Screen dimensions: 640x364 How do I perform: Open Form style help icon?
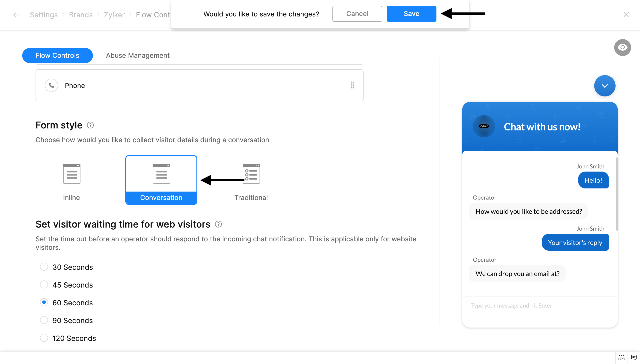(x=90, y=125)
